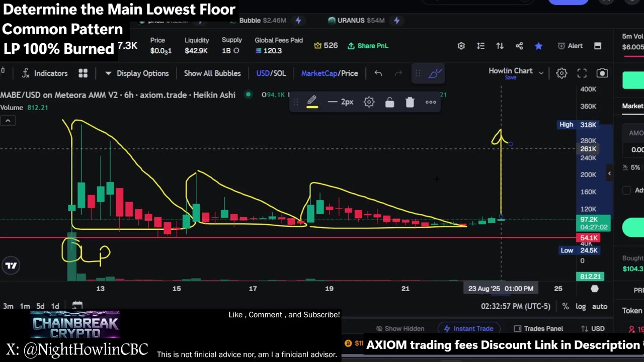
Task: Click lightning quick-buy next to Bubble
Action: (298, 21)
